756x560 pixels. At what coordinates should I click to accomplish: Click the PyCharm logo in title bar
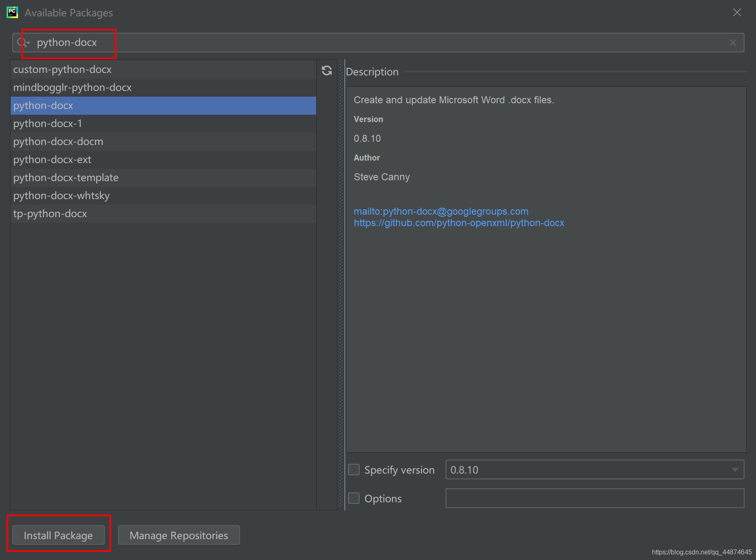[x=12, y=12]
